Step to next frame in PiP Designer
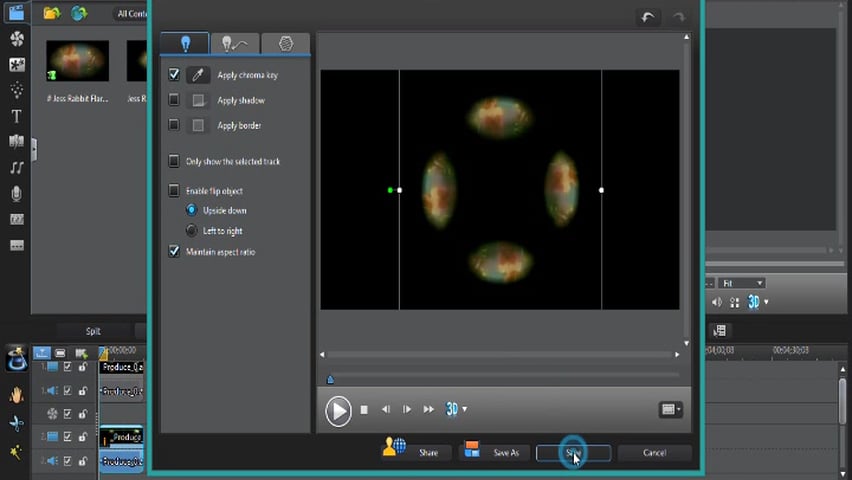The height and width of the screenshot is (480, 852). (x=407, y=409)
